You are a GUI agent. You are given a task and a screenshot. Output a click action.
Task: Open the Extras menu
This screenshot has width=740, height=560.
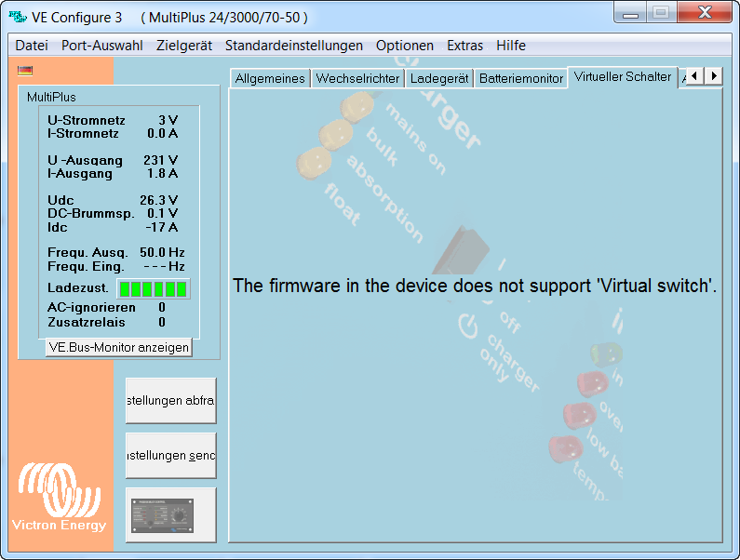pos(465,46)
